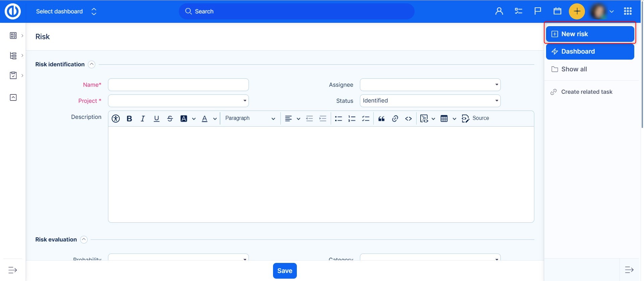The image size is (644, 281).
Task: Click the Save button
Action: tap(284, 271)
